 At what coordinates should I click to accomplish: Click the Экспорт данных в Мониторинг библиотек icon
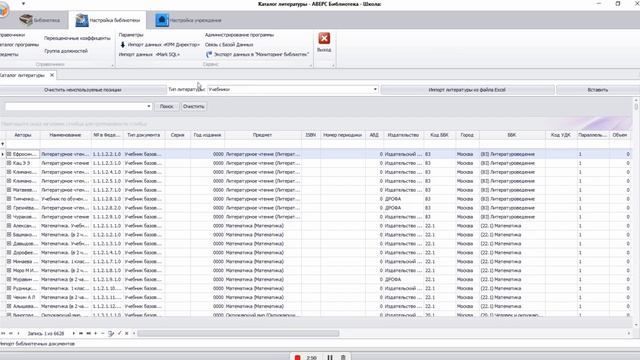209,54
